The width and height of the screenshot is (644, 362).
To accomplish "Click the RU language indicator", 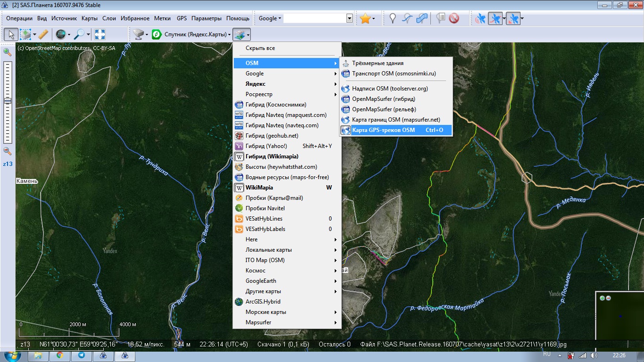I will tap(547, 354).
